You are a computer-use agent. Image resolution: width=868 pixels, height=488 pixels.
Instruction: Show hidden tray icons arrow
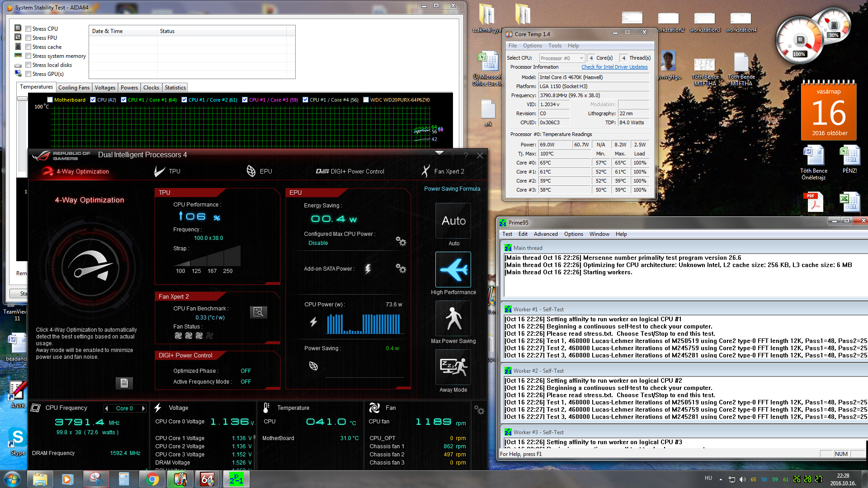(x=721, y=479)
